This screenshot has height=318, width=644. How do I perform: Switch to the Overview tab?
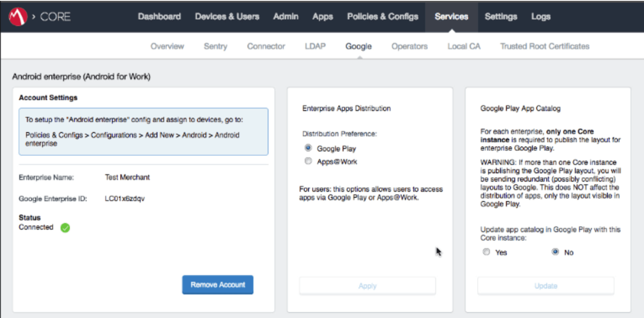[167, 46]
